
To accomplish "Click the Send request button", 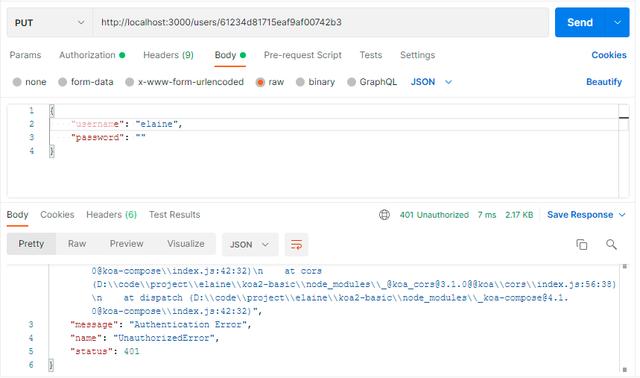I will (580, 22).
